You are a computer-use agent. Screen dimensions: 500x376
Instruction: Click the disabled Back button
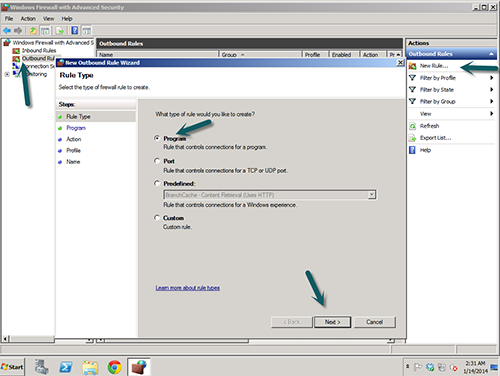[292, 322]
